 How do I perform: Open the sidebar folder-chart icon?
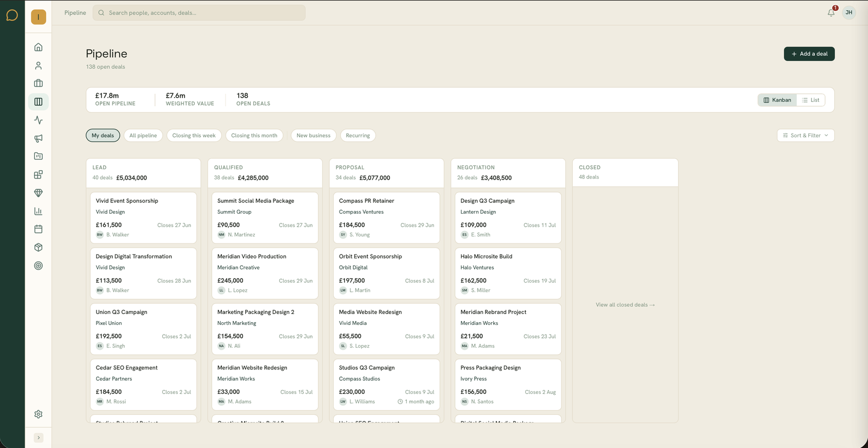39,156
